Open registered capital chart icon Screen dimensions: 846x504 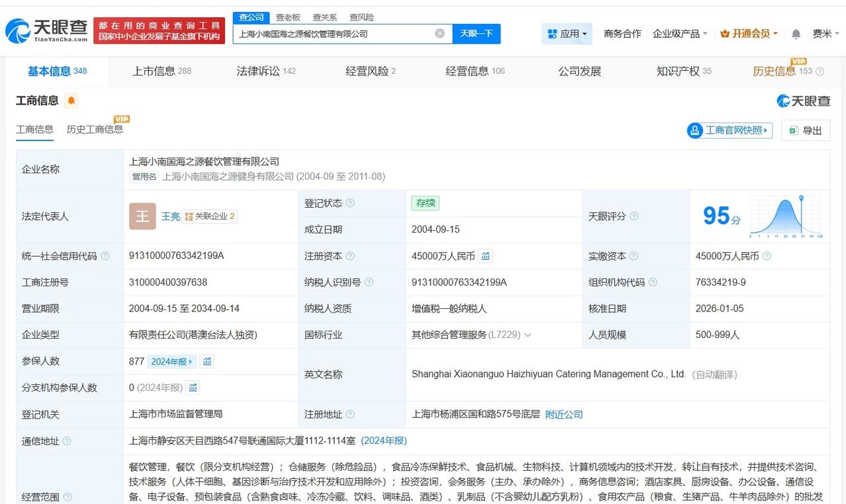click(486, 256)
